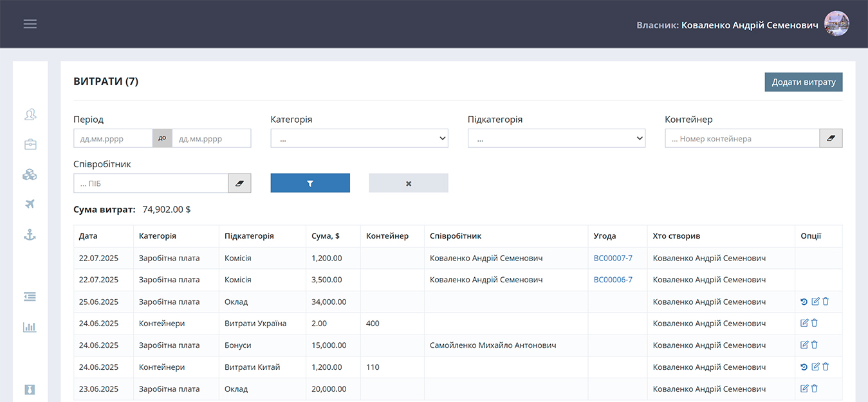This screenshot has height=402, width=868.
Task: Open the hamburger menu in the header
Action: point(30,24)
